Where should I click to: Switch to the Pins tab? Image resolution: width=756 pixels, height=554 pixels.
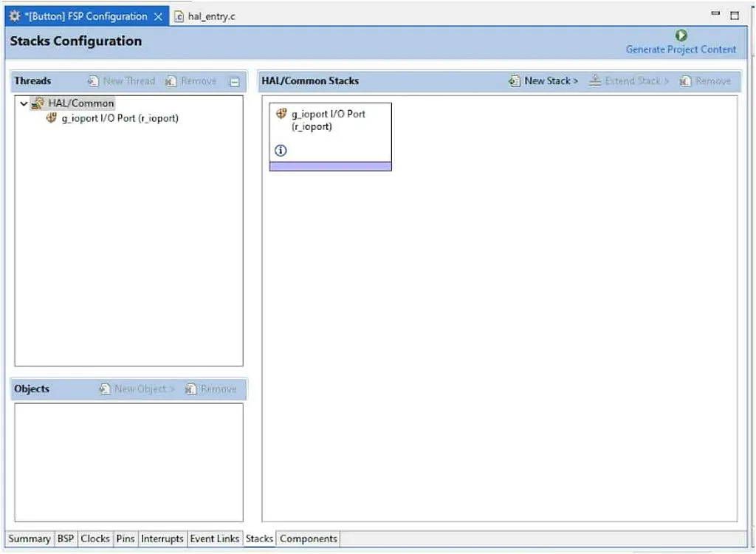[x=126, y=538]
